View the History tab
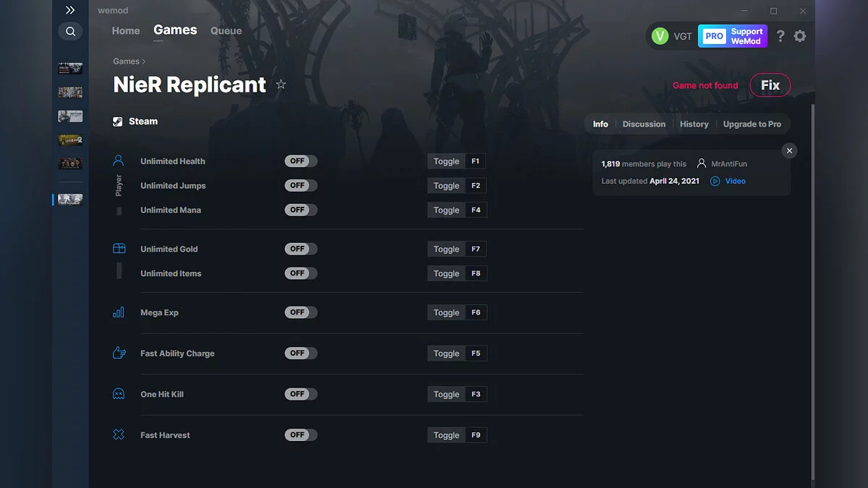Image resolution: width=868 pixels, height=488 pixels. coord(694,124)
